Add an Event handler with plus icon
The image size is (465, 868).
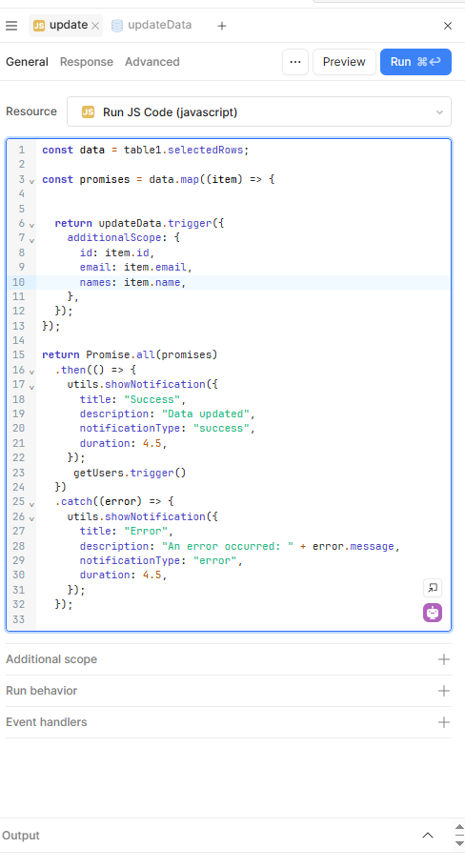(443, 722)
